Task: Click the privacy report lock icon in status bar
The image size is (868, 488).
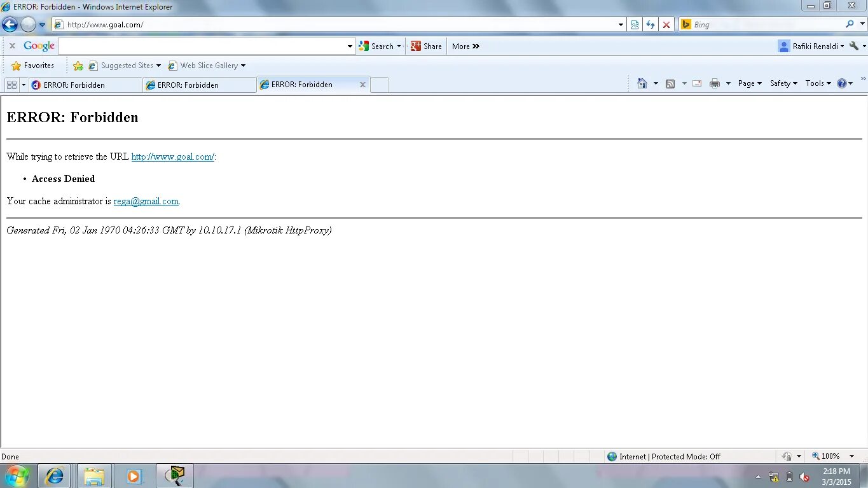Action: coord(787,456)
